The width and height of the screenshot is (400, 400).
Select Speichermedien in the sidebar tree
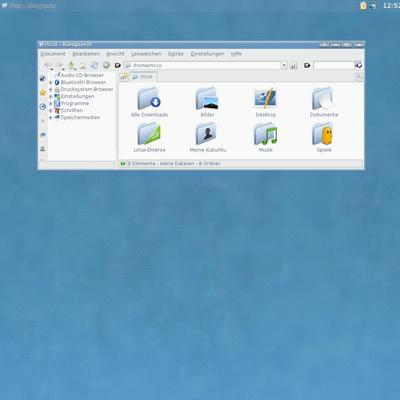coord(80,117)
